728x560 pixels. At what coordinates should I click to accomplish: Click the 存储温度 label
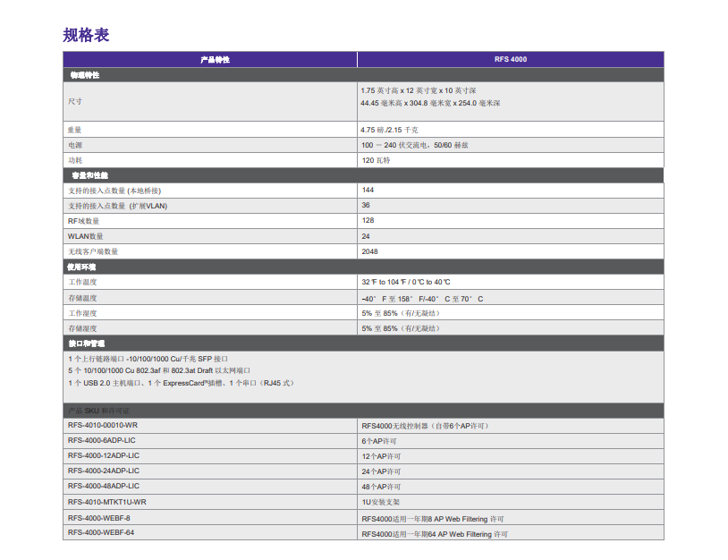82,298
